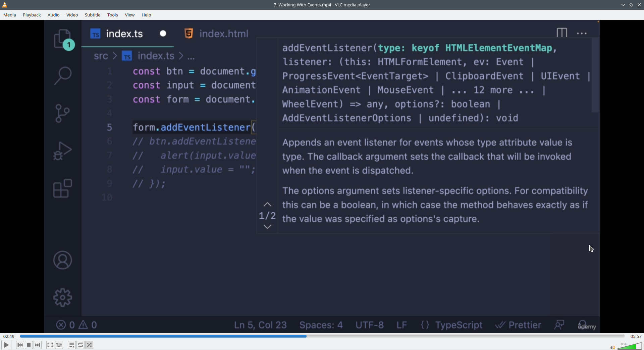Viewport: 644px width, 350px height.
Task: Click the 'src' breadcrumb segment
Action: (x=101, y=56)
